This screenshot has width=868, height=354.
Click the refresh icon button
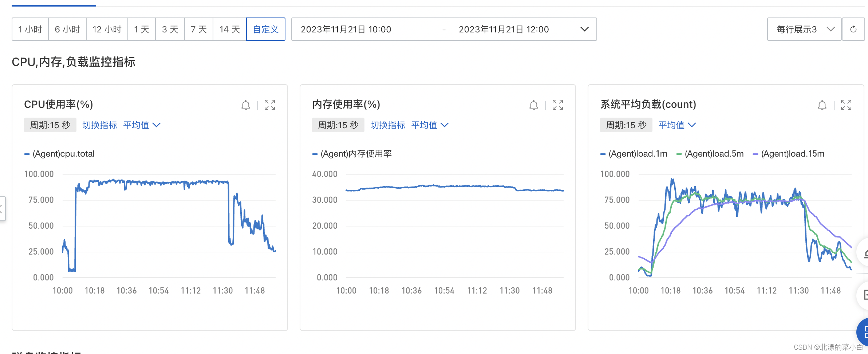(853, 29)
